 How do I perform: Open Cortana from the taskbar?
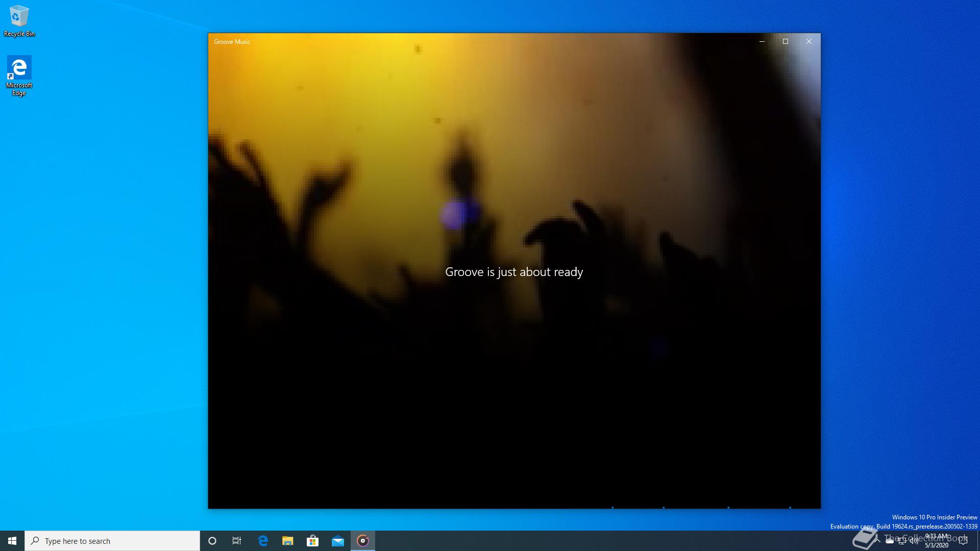click(212, 541)
